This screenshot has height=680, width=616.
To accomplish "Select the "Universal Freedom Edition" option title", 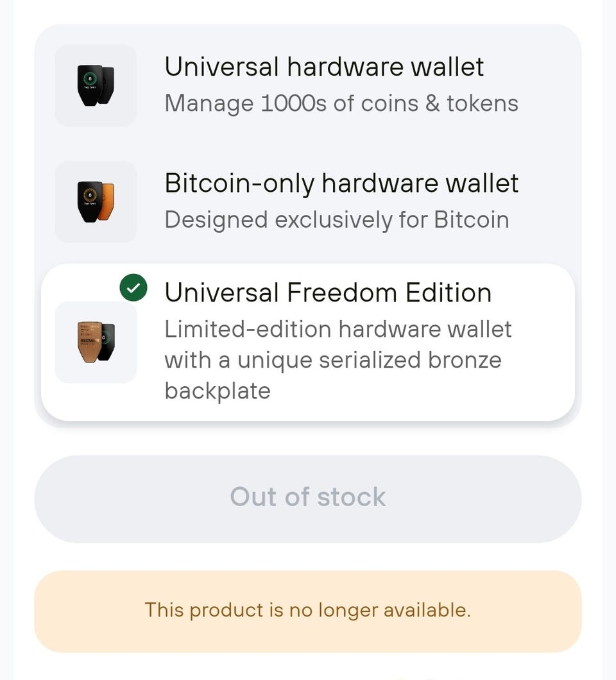I will point(328,293).
